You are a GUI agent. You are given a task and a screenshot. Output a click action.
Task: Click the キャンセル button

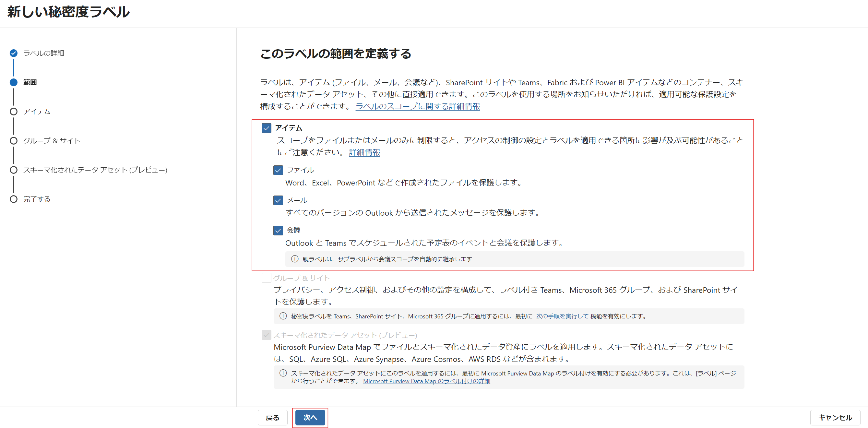pyautogui.click(x=835, y=418)
